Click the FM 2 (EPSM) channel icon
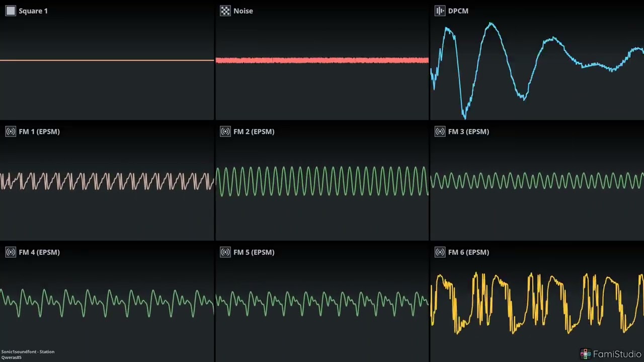 (225, 131)
